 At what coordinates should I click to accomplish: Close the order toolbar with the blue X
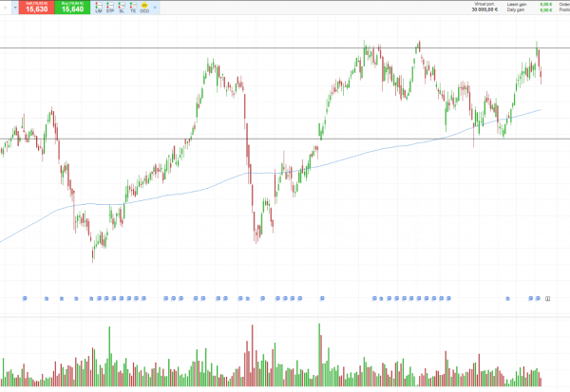[155, 8]
